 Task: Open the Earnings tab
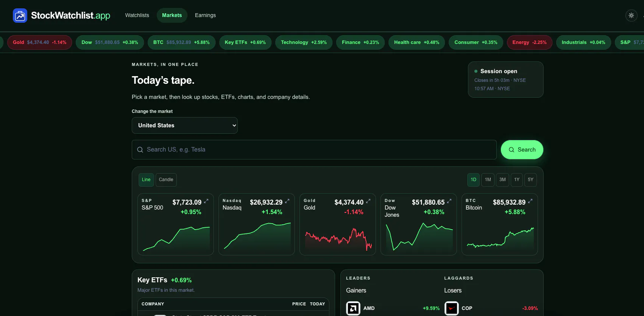click(x=205, y=16)
